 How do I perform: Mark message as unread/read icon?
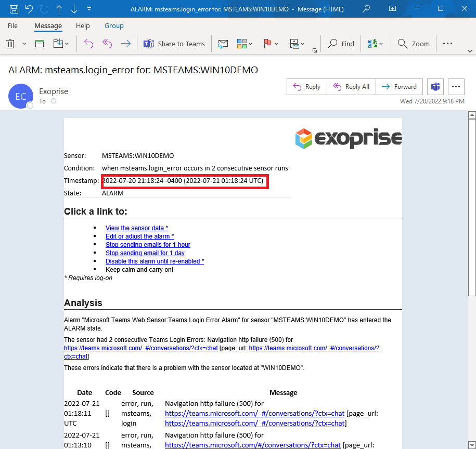click(223, 44)
